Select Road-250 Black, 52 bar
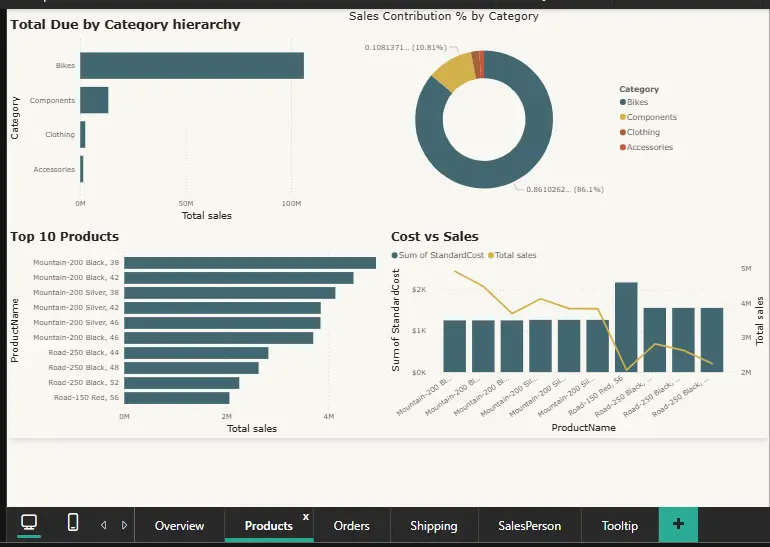The image size is (770, 547). 182,383
